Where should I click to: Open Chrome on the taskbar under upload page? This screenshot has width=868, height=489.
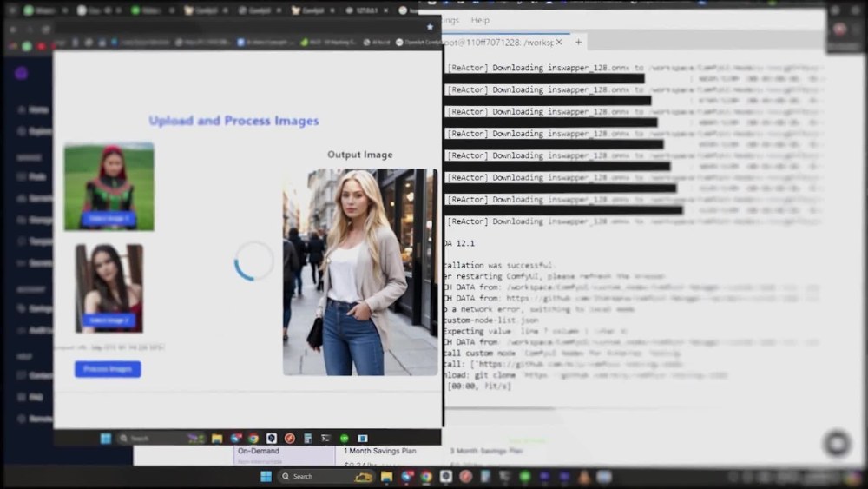(x=253, y=439)
